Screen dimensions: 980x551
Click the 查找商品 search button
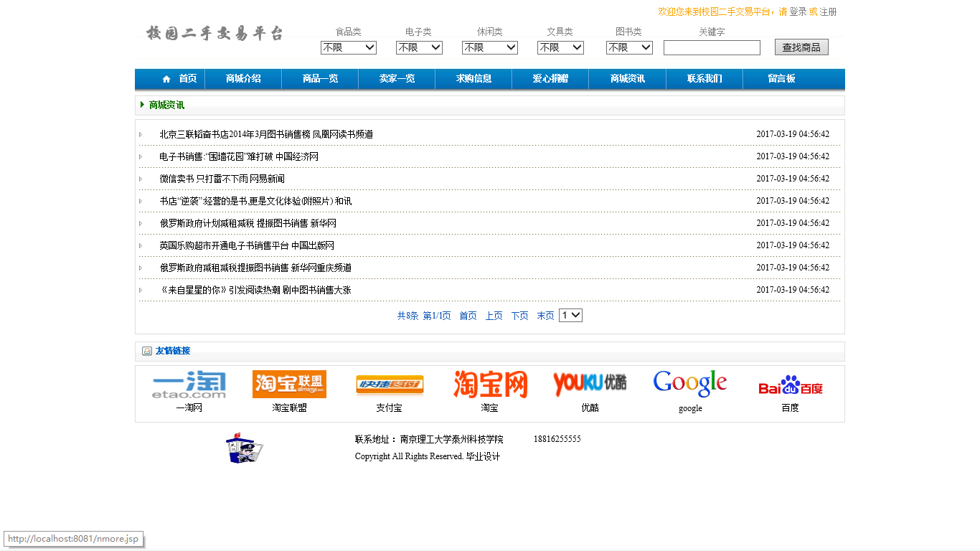click(801, 47)
